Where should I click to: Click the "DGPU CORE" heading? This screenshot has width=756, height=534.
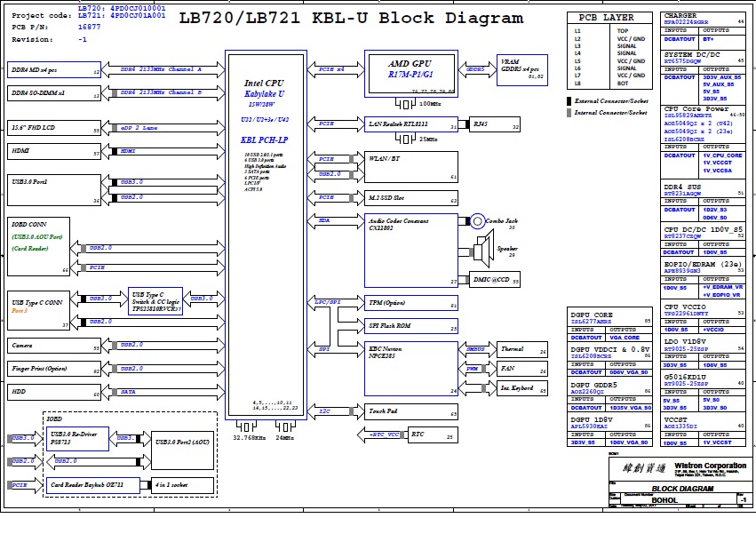pos(591,315)
